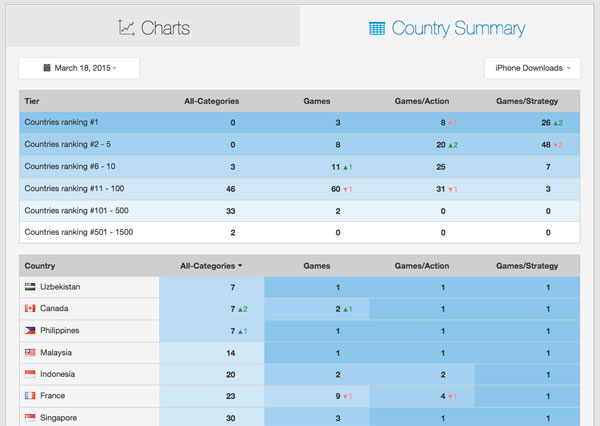The image size is (600, 426).
Task: Click the calendar icon in the date button
Action: coord(47,68)
